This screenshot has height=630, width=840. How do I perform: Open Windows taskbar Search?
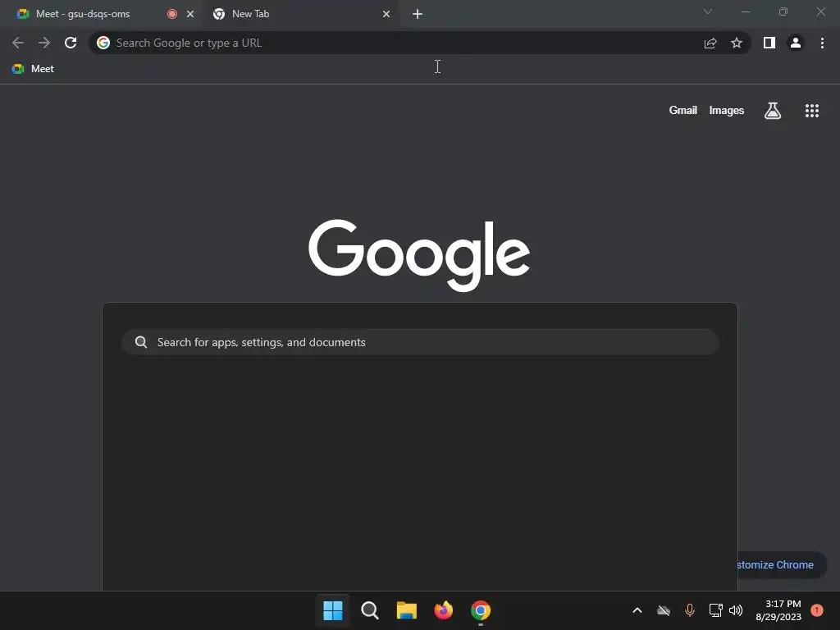click(370, 610)
